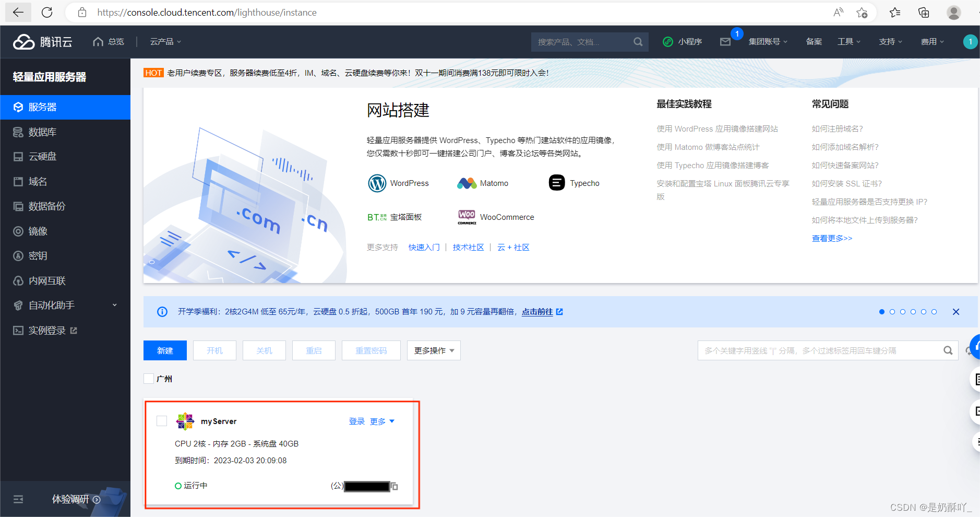This screenshot has height=517, width=980.
Task: Expand the 费用 dropdown
Action: click(x=933, y=42)
